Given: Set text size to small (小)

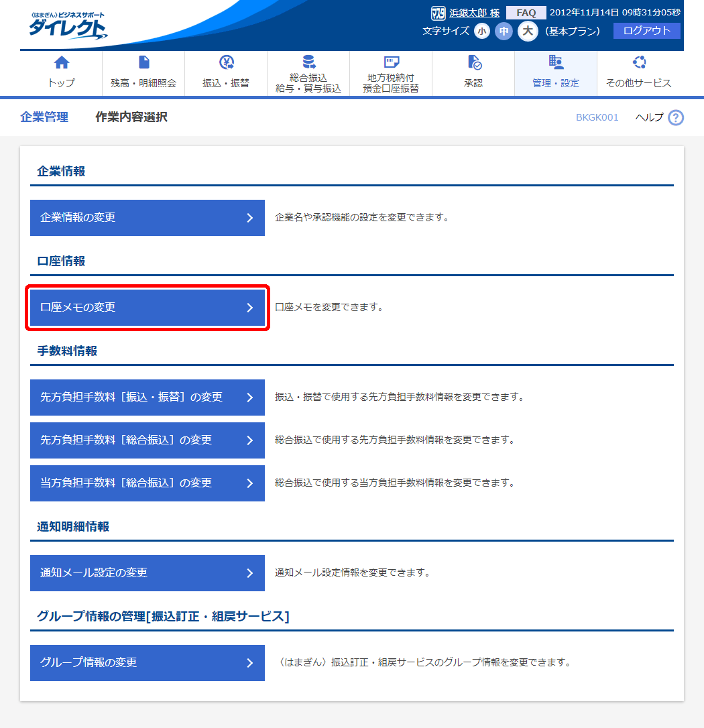Looking at the screenshot, I should click(x=482, y=32).
